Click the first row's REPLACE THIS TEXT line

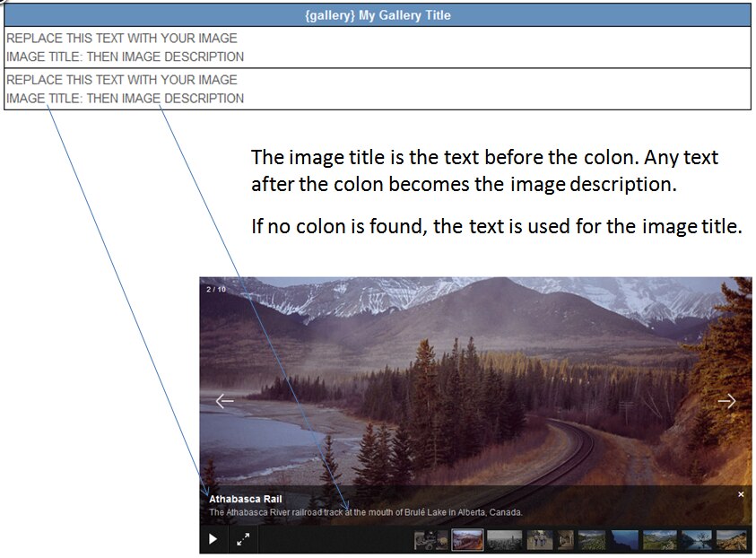pos(122,39)
